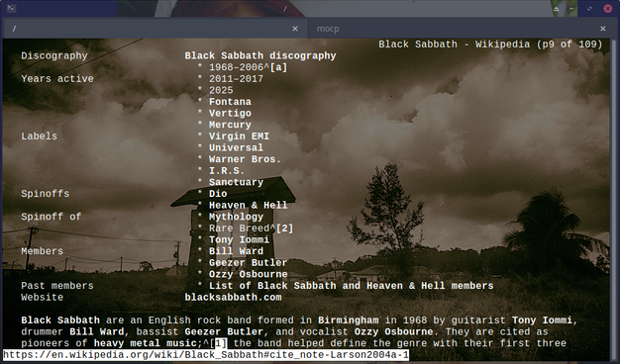Follow the Birmingham link in the paragraph
The width and height of the screenshot is (620, 364).
click(x=348, y=320)
